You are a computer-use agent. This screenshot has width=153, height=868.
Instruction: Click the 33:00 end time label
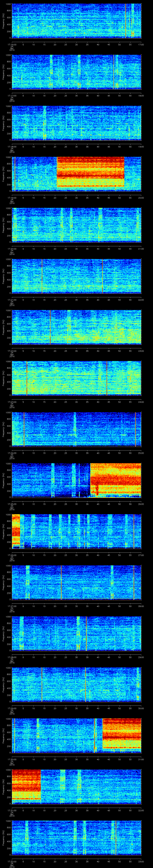point(141,861)
